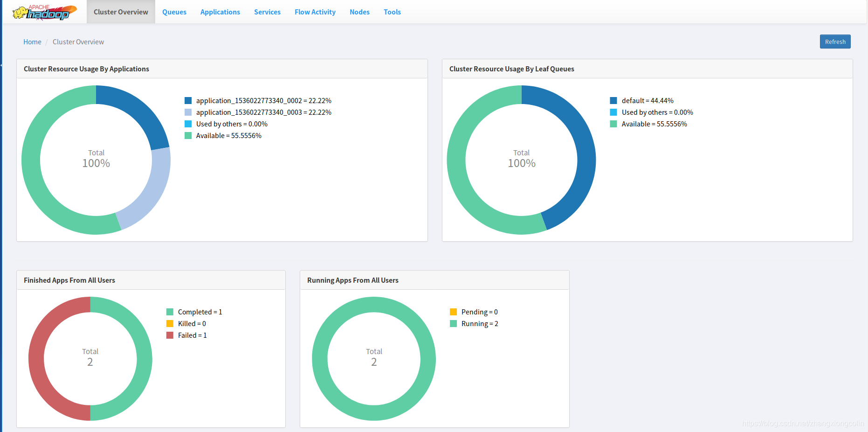Click Available swatch in Applications legend
Screen dimensions: 868x432
click(x=188, y=136)
